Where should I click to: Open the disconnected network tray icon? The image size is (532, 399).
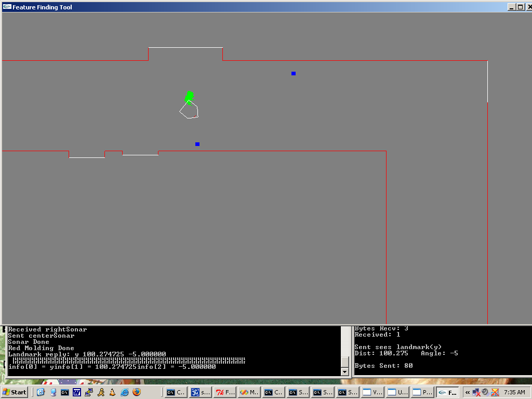476,393
